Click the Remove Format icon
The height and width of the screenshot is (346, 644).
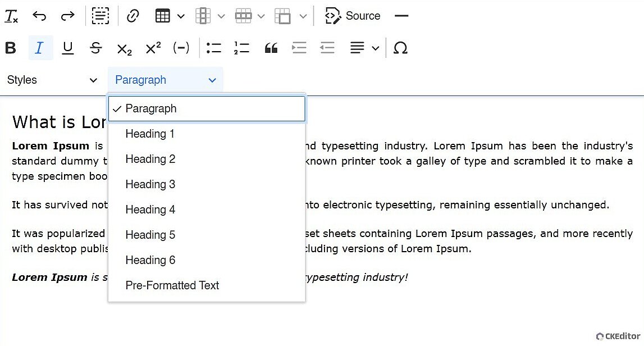[x=11, y=16]
